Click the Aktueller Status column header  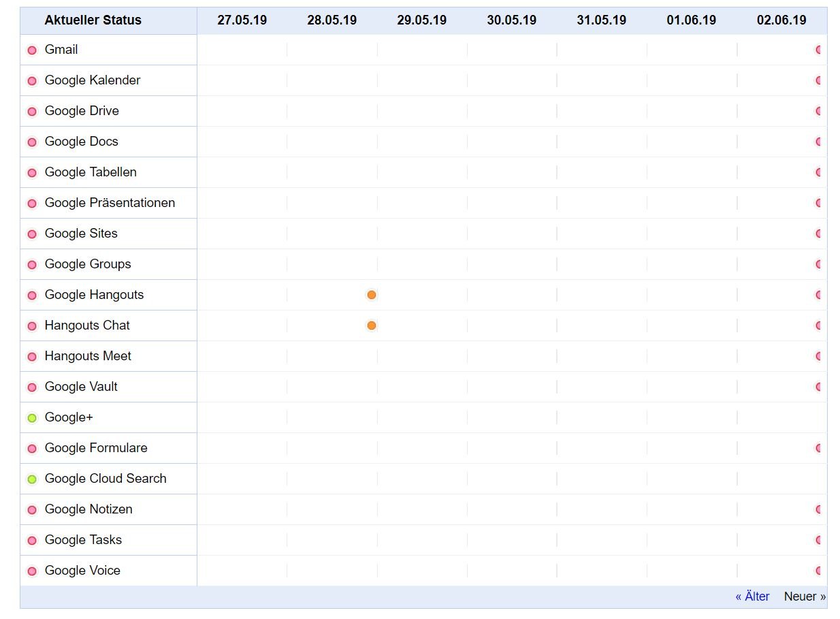click(93, 20)
